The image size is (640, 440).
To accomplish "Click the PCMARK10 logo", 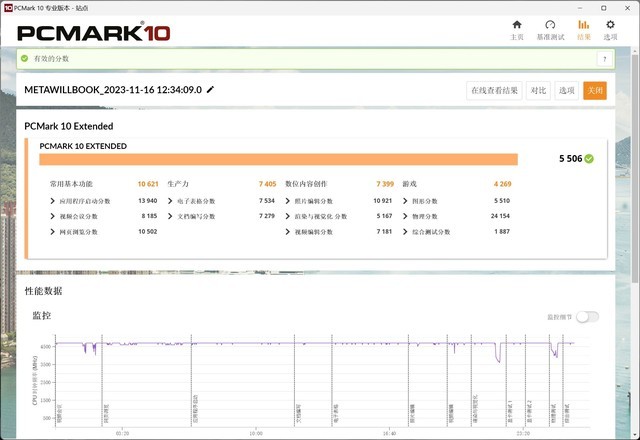I will (x=94, y=33).
